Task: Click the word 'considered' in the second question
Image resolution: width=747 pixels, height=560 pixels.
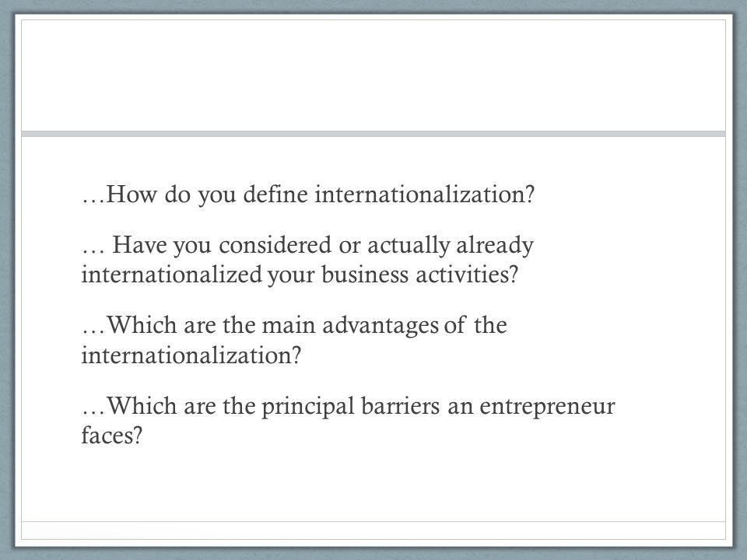Action: [x=275, y=246]
